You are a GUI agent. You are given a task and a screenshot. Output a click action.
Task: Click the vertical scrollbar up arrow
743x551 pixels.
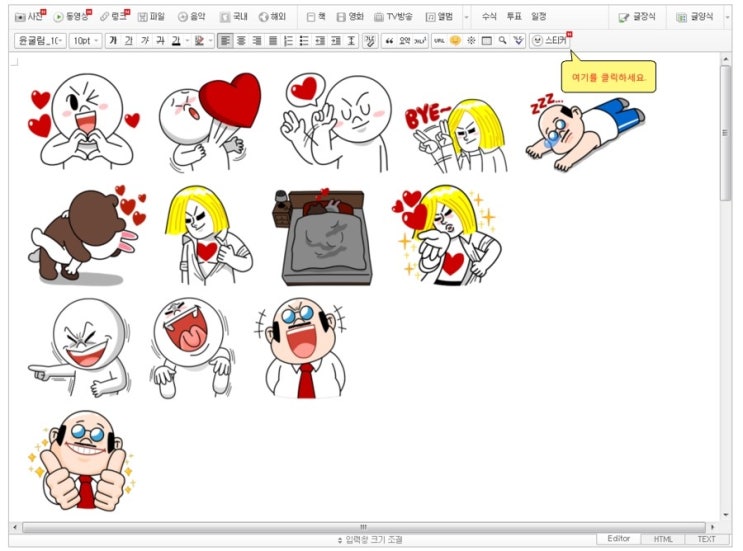726,59
